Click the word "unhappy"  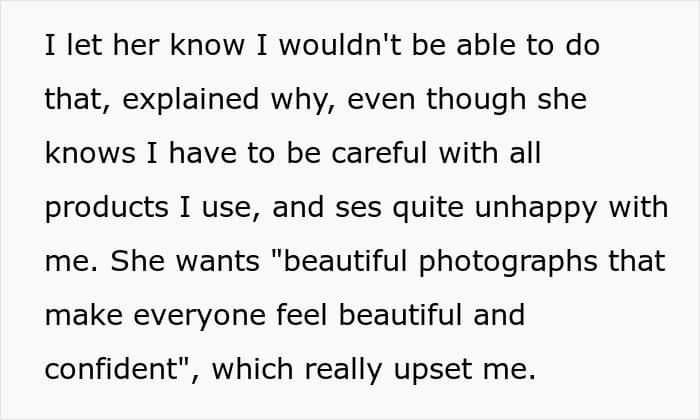(x=536, y=209)
